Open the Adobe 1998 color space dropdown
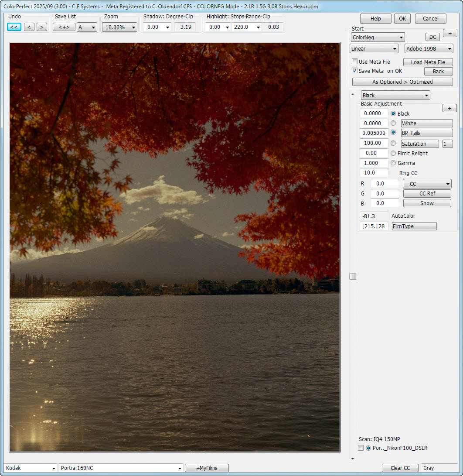463x476 pixels. pos(429,49)
